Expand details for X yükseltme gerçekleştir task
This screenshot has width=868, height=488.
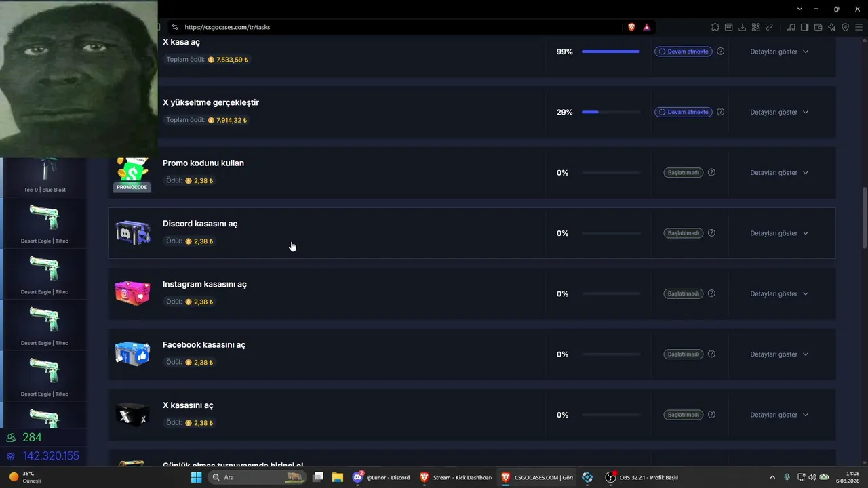(x=779, y=112)
